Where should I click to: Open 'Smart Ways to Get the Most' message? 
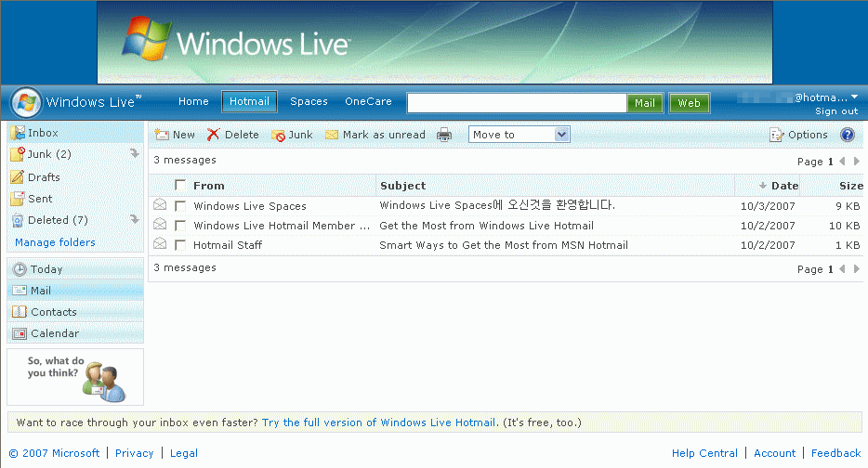click(x=503, y=245)
